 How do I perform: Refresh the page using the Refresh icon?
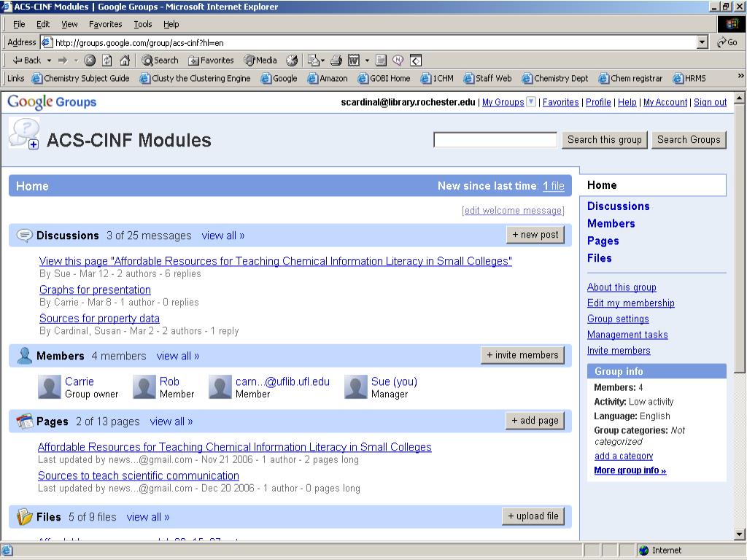[x=107, y=61]
